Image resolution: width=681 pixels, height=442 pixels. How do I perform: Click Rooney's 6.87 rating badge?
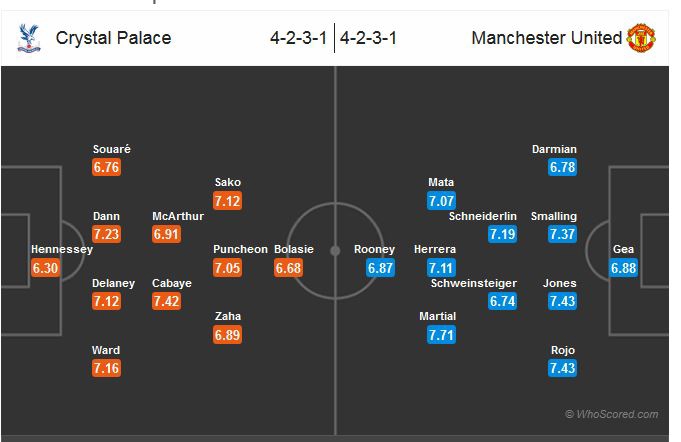382,268
